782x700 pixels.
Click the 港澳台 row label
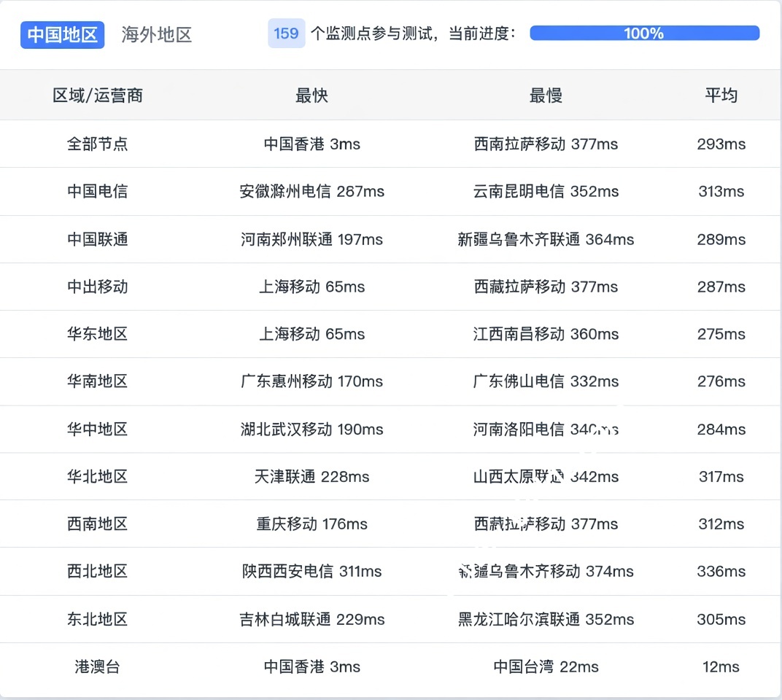coord(98,666)
